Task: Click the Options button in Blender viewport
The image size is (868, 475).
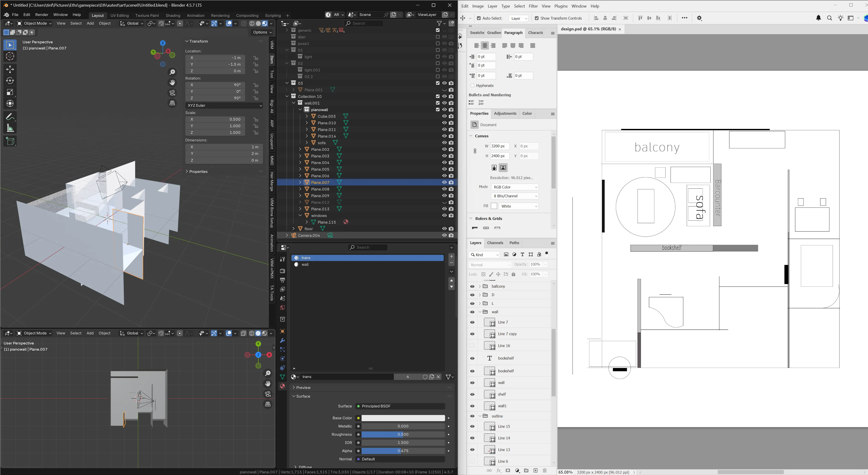Action: point(262,32)
